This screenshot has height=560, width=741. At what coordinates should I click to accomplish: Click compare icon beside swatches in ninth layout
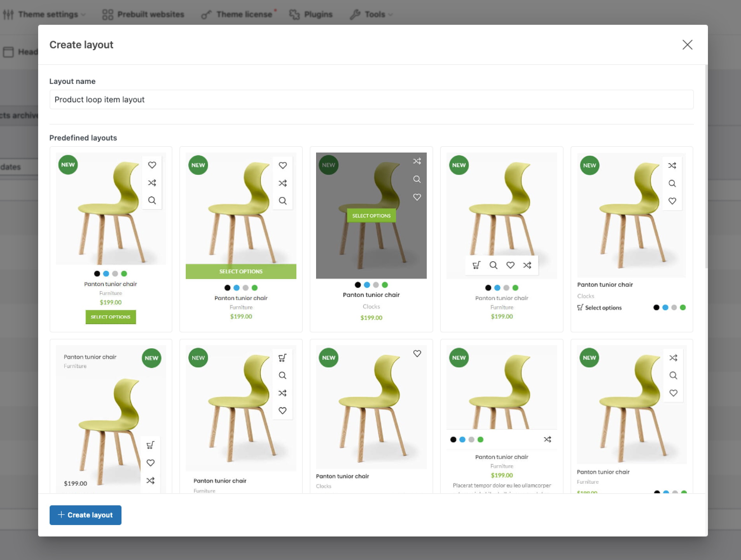[547, 440]
